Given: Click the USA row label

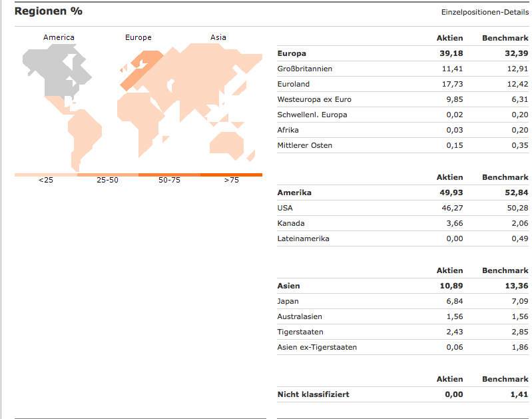Looking at the screenshot, I should (285, 208).
